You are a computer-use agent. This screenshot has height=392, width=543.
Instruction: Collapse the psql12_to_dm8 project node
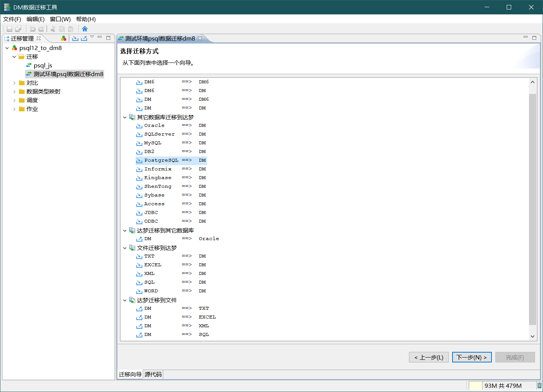click(x=7, y=48)
